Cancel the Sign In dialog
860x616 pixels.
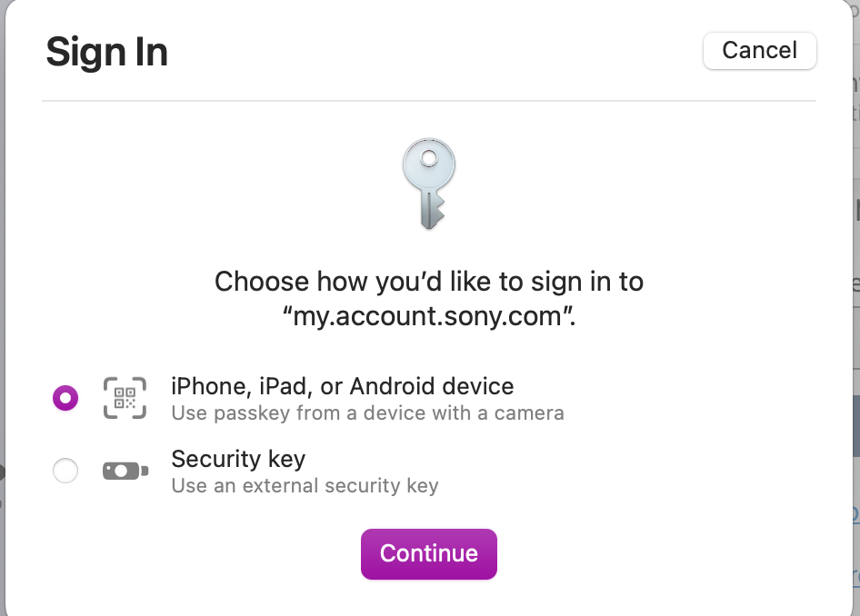tap(759, 50)
